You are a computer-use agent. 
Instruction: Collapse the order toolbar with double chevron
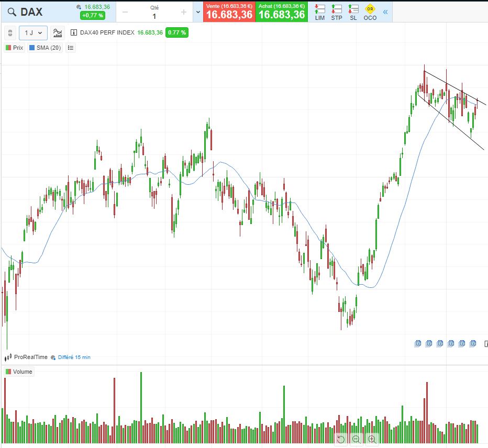pyautogui.click(x=386, y=12)
